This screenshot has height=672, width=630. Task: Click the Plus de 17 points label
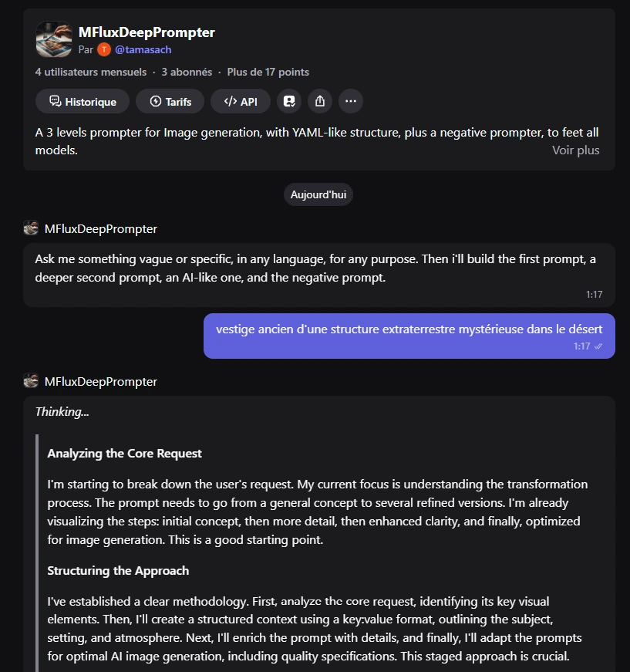pos(268,72)
